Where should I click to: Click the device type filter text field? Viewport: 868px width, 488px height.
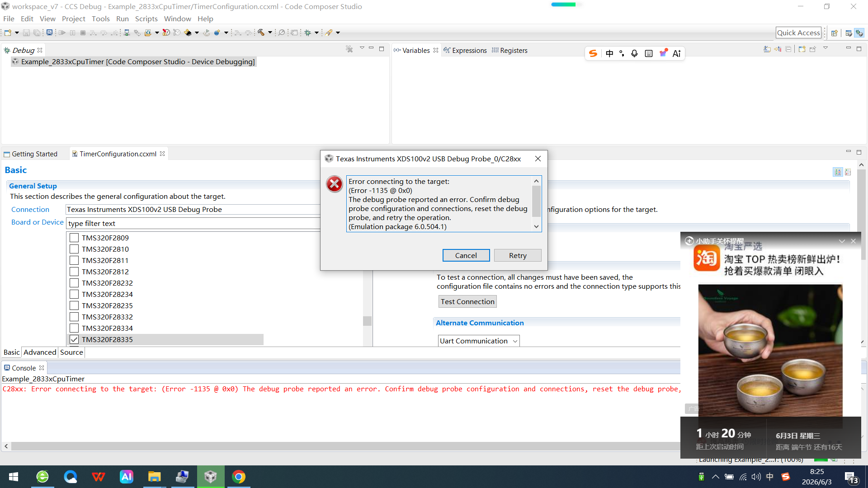click(193, 223)
